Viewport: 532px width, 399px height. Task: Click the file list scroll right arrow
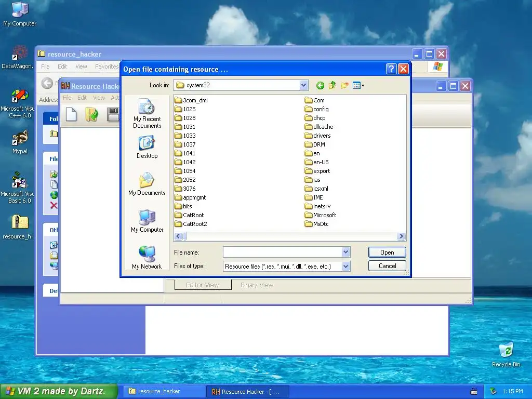pyautogui.click(x=402, y=236)
